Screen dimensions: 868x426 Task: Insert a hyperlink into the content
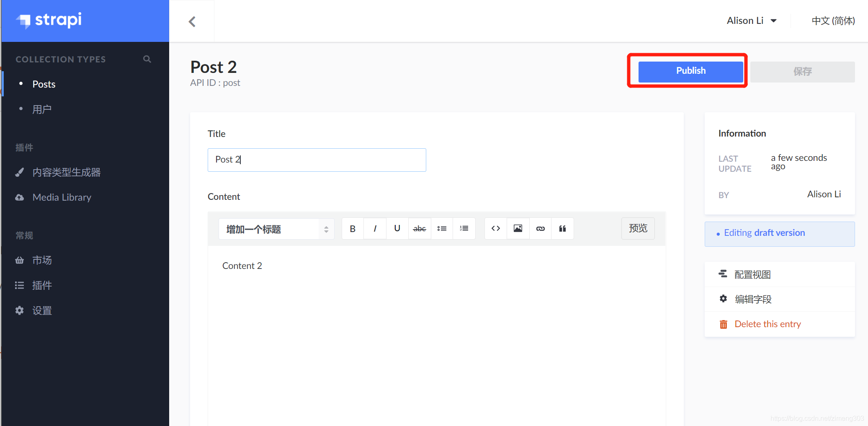pos(541,229)
